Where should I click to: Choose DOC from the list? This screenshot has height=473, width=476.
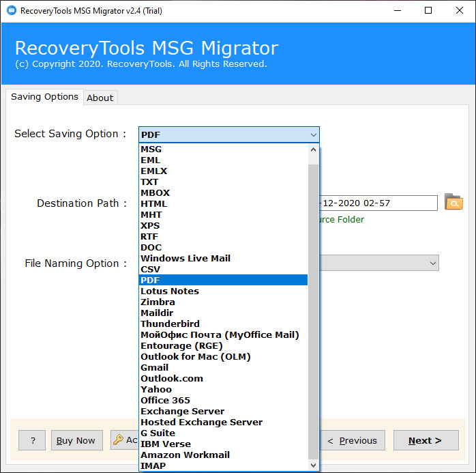[224, 248]
